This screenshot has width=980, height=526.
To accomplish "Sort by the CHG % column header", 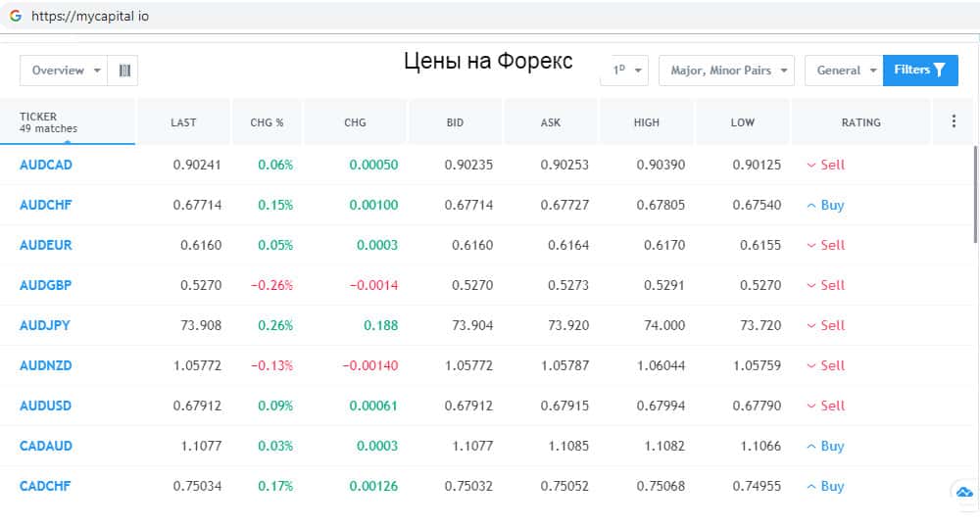I will (267, 122).
